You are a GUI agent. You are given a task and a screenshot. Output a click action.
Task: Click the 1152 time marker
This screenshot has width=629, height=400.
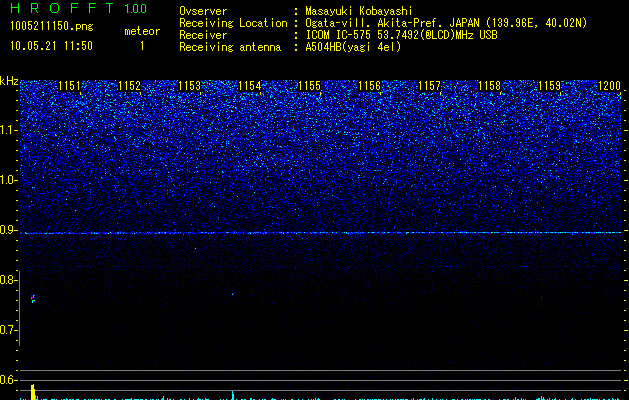tap(130, 86)
